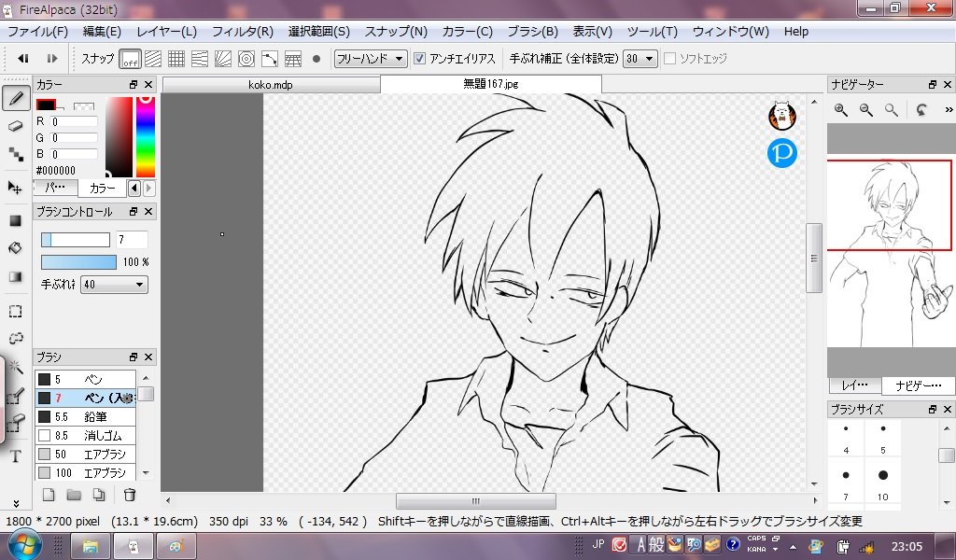
Task: Select the Text tool
Action: pyautogui.click(x=16, y=455)
